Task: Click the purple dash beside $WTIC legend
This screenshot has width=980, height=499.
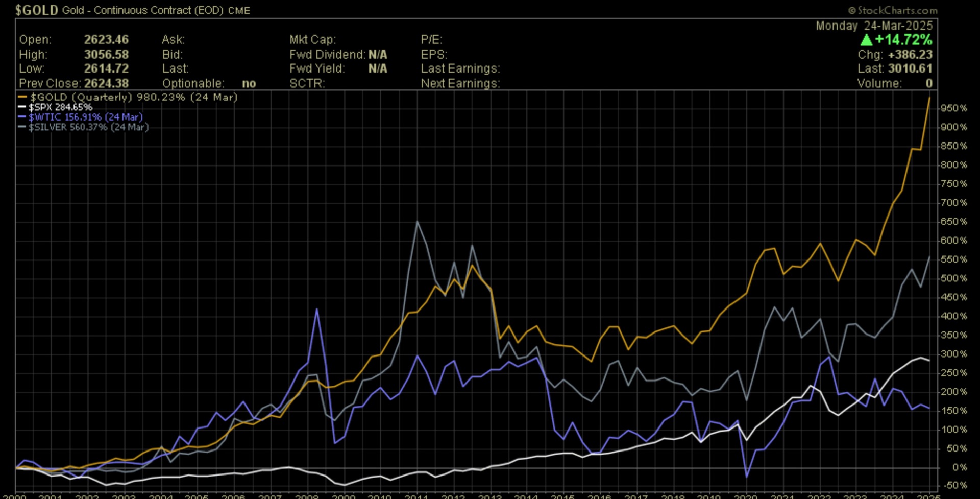Action: [x=21, y=117]
